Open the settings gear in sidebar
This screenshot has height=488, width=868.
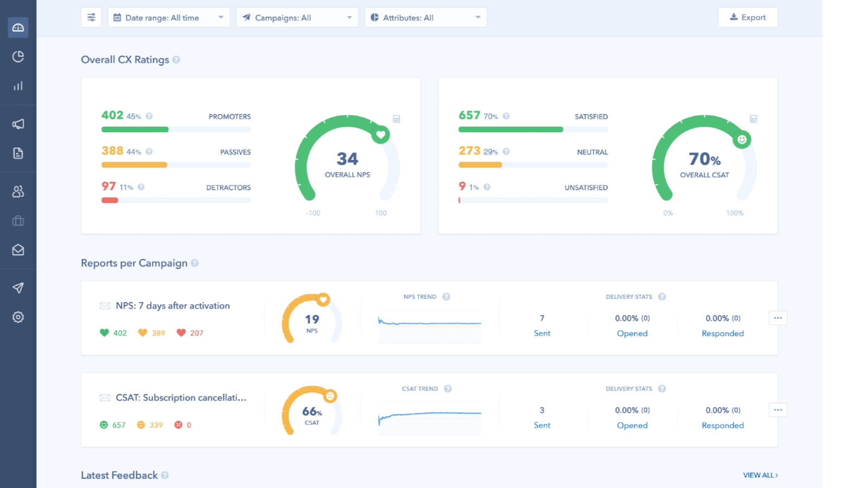pyautogui.click(x=18, y=317)
